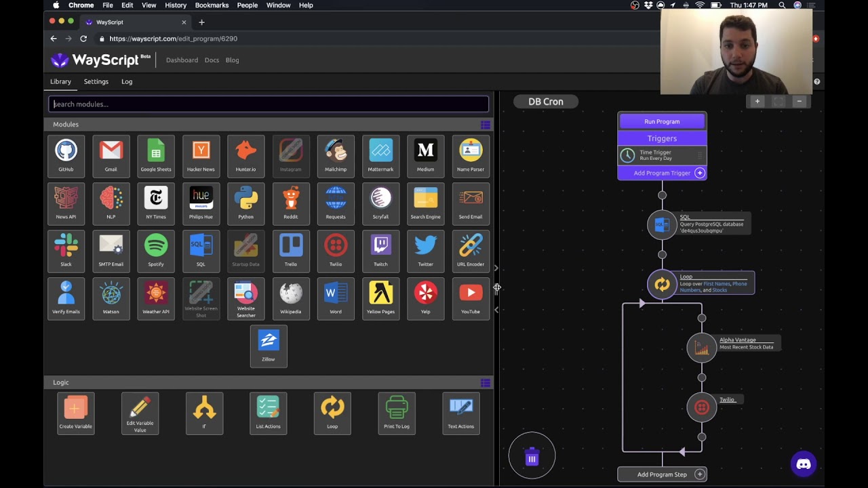
Task: Collapse library panel with left chevron
Action: pos(496,310)
